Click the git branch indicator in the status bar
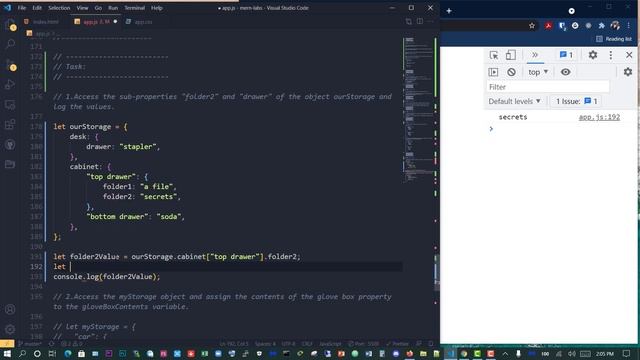The height and width of the screenshot is (360, 640). (x=29, y=344)
